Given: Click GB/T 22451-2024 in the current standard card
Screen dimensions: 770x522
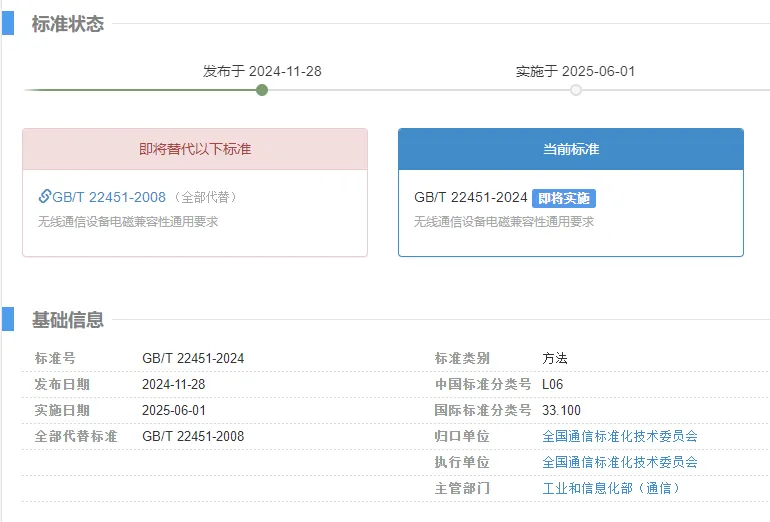Looking at the screenshot, I should coord(470,198).
